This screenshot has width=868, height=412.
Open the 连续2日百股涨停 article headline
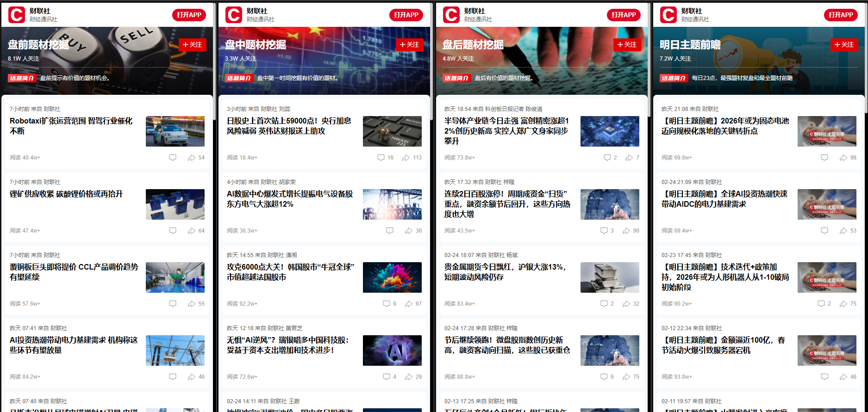click(x=507, y=204)
